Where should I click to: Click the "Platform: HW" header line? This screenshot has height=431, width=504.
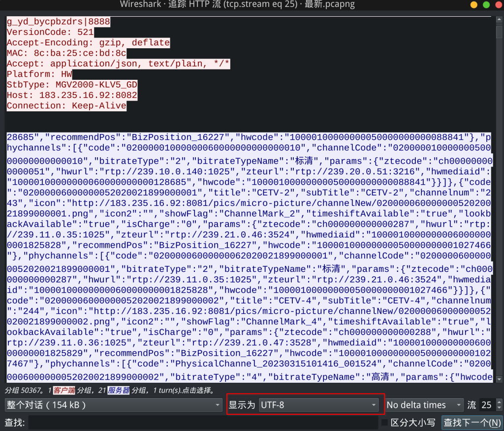pyautogui.click(x=39, y=74)
